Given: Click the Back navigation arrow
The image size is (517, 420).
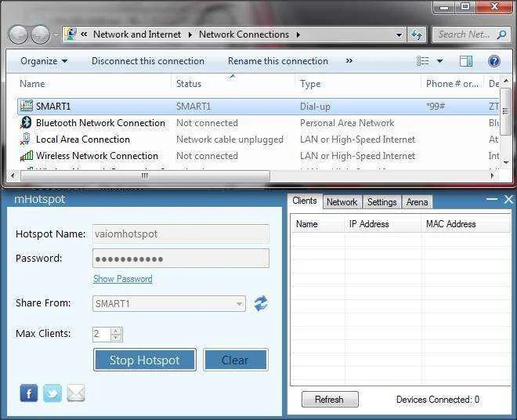Looking at the screenshot, I should pyautogui.click(x=18, y=34).
